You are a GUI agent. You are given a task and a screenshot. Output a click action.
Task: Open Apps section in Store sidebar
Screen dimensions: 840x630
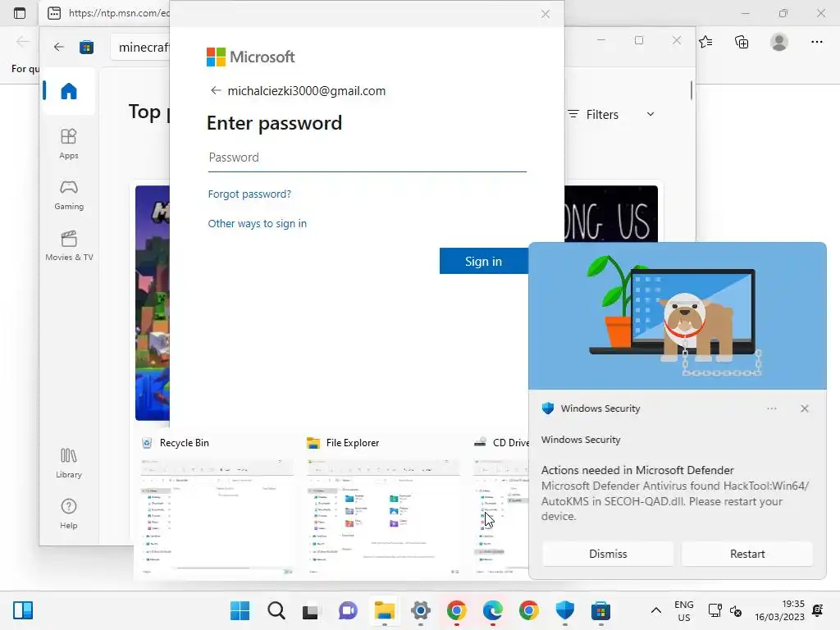pyautogui.click(x=69, y=144)
